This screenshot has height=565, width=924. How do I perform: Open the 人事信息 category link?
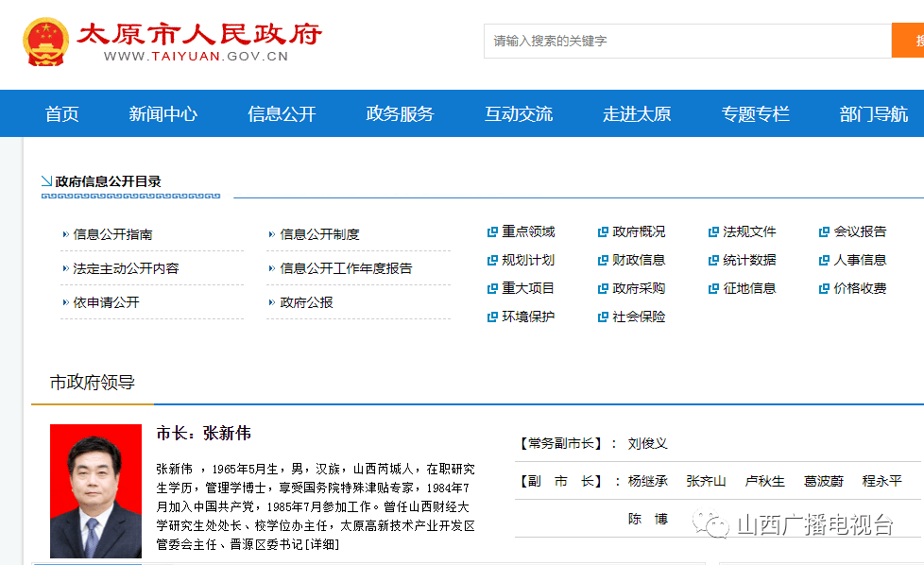861,260
